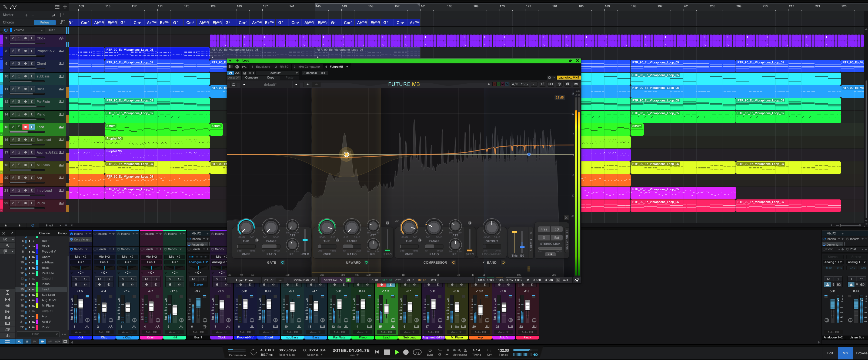Click the FutureMB fullscreen icon
Image resolution: width=868 pixels, height=360 pixels.
click(576, 84)
